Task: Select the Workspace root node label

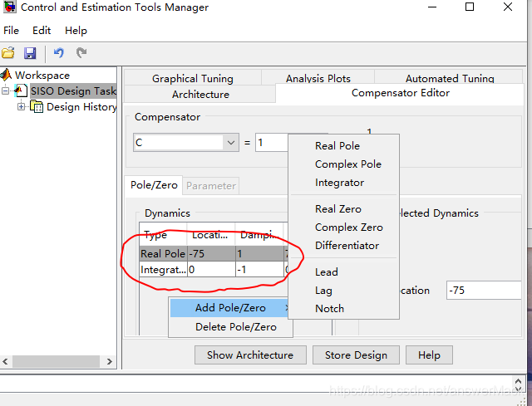Action: pyautogui.click(x=42, y=75)
